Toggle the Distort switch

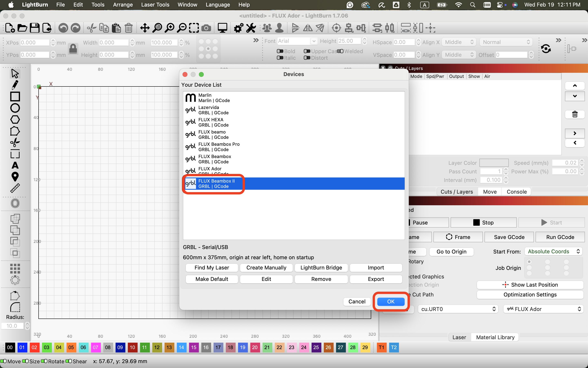[x=307, y=58]
